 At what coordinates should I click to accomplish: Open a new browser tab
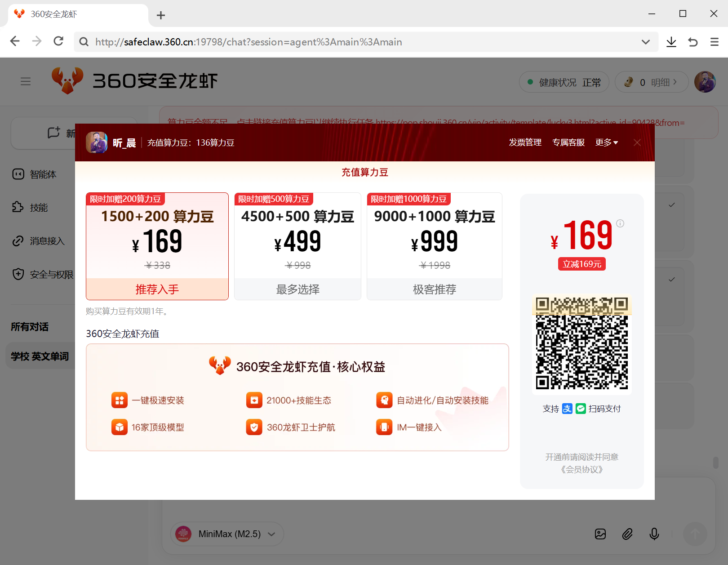(x=161, y=15)
